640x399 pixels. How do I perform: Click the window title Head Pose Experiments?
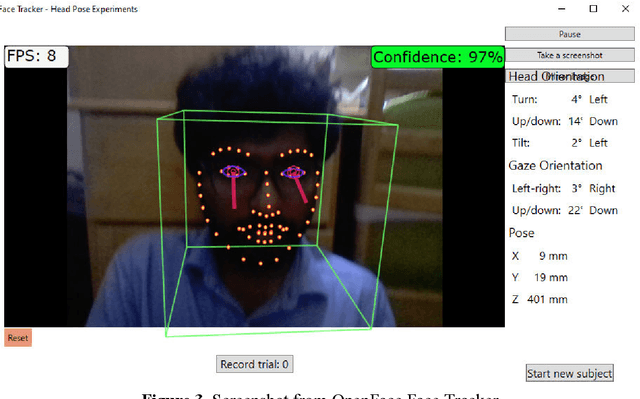(94, 9)
